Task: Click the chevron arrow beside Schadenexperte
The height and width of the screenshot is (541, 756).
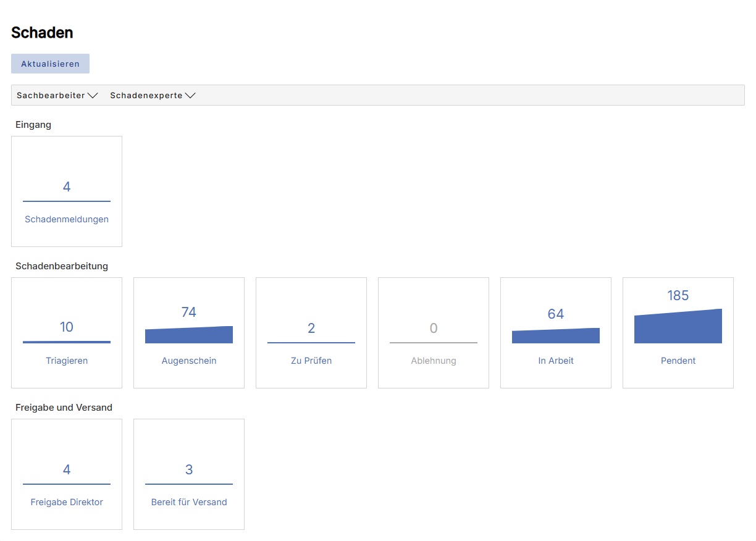Action: (190, 96)
